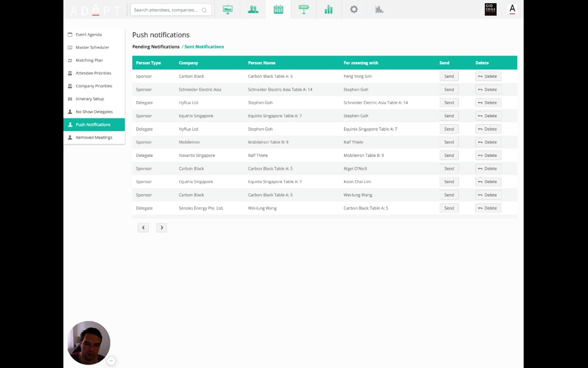Click the Attendee Priorities sidebar icon

[70, 73]
